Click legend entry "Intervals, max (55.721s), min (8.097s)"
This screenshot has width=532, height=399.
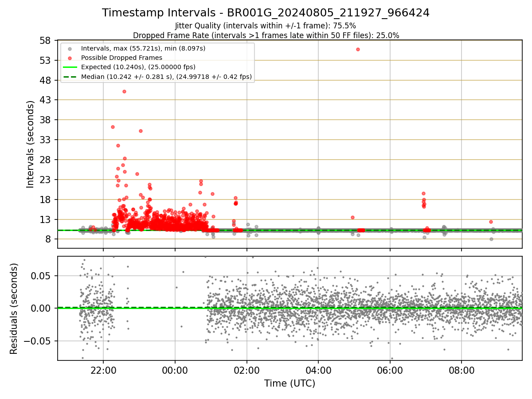pos(143,48)
